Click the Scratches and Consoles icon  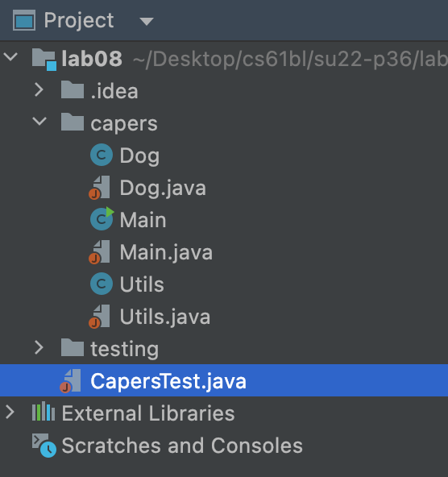pos(44,446)
